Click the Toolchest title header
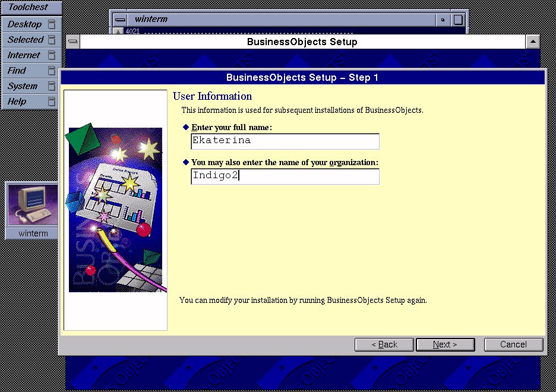 tap(29, 8)
